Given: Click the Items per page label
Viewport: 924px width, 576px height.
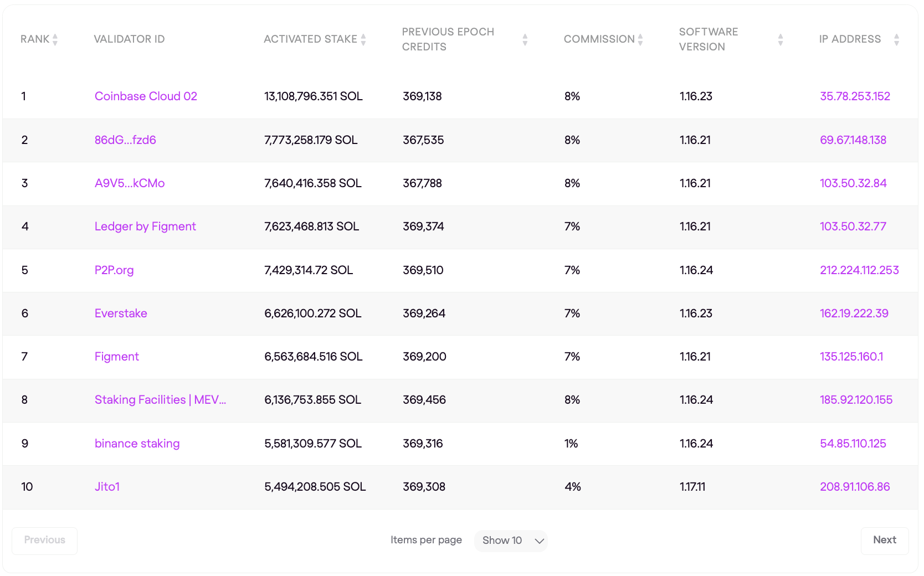Looking at the screenshot, I should point(426,540).
